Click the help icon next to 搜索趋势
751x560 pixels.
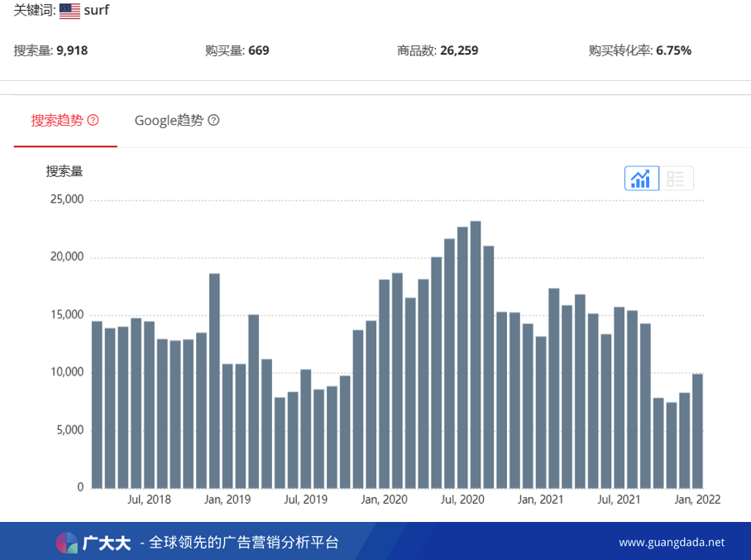point(93,120)
